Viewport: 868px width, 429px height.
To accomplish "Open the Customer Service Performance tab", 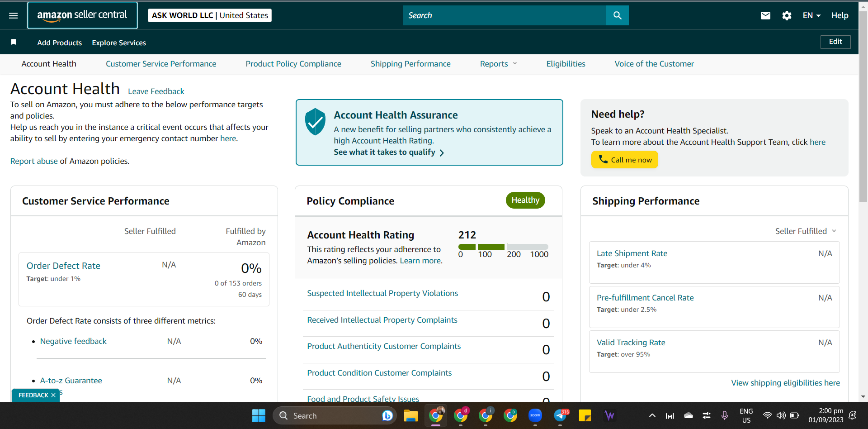I will coord(161,64).
